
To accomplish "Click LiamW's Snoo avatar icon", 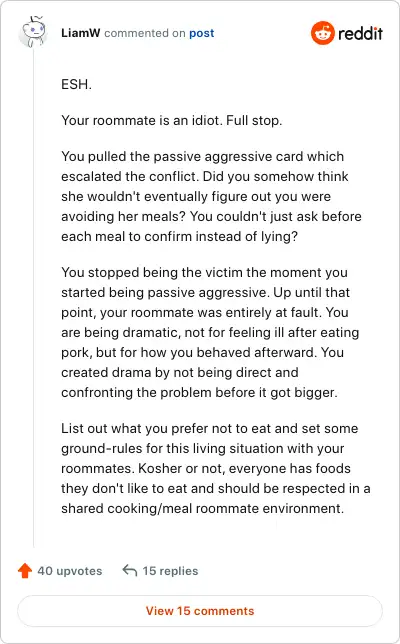I will (33, 31).
